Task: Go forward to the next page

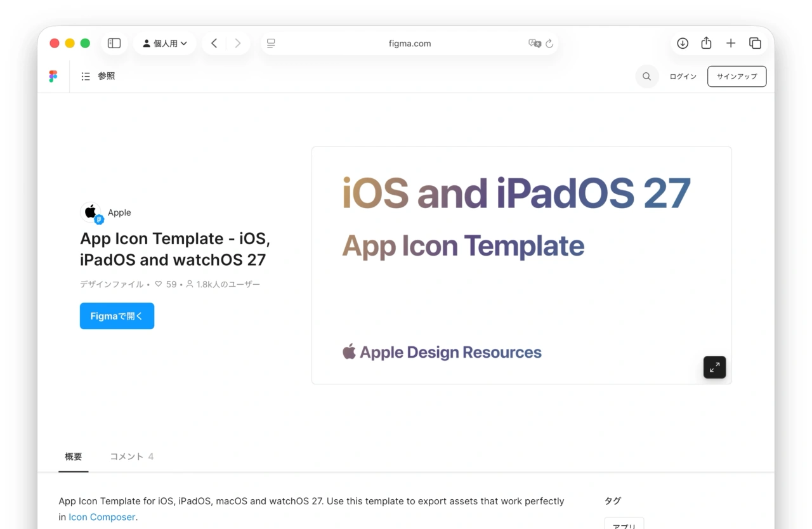Action: pyautogui.click(x=238, y=43)
